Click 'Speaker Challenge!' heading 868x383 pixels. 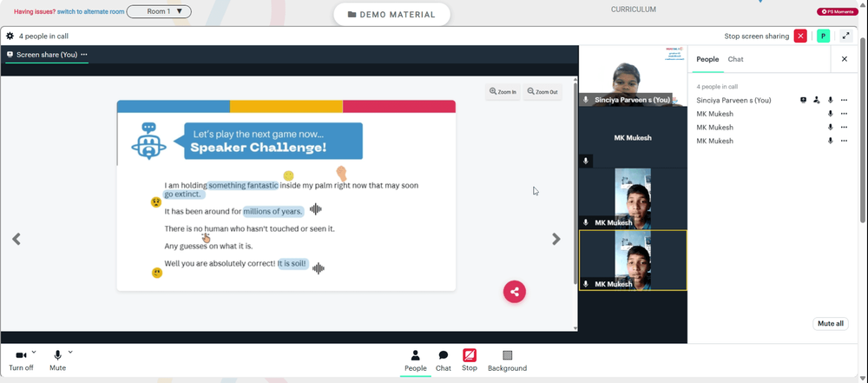(x=259, y=148)
